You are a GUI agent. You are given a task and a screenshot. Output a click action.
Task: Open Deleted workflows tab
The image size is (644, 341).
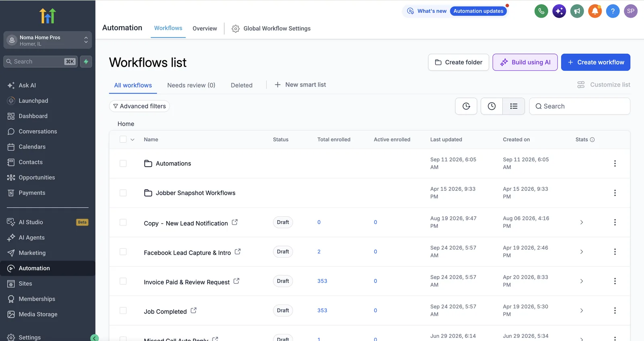[242, 85]
